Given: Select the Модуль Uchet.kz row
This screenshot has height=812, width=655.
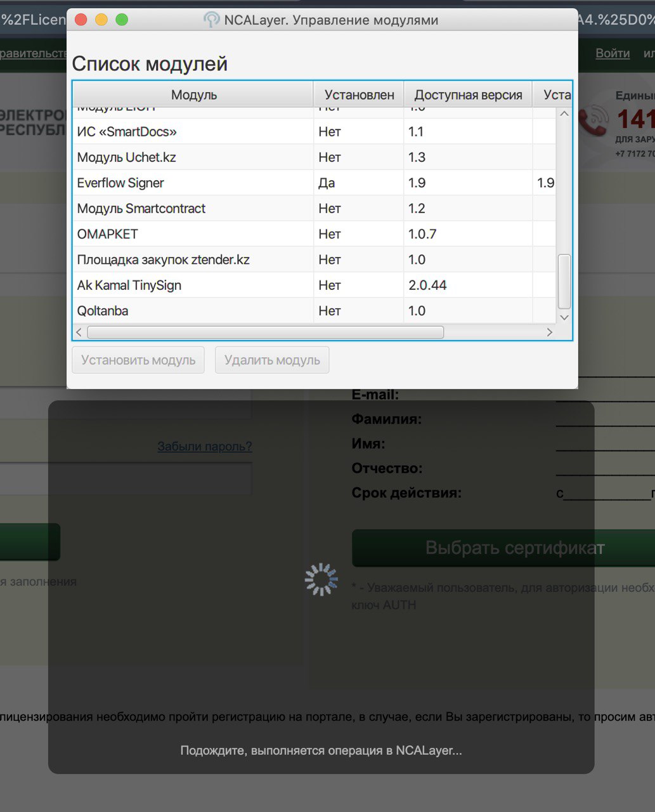Looking at the screenshot, I should (315, 157).
